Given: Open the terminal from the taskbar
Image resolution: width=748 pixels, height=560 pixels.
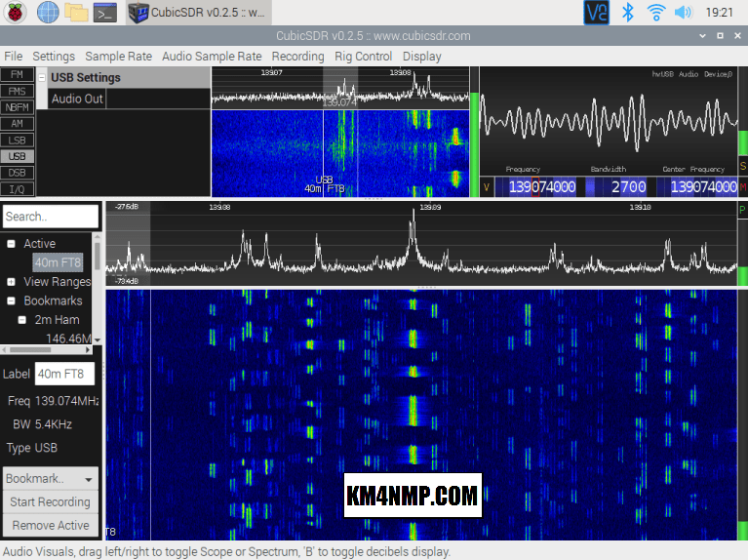Looking at the screenshot, I should (x=105, y=13).
